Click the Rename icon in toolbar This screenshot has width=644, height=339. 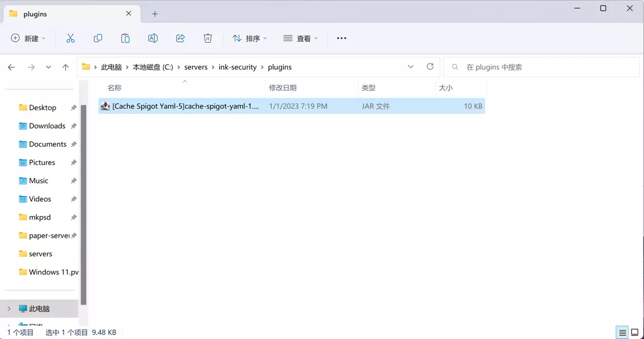click(x=153, y=38)
